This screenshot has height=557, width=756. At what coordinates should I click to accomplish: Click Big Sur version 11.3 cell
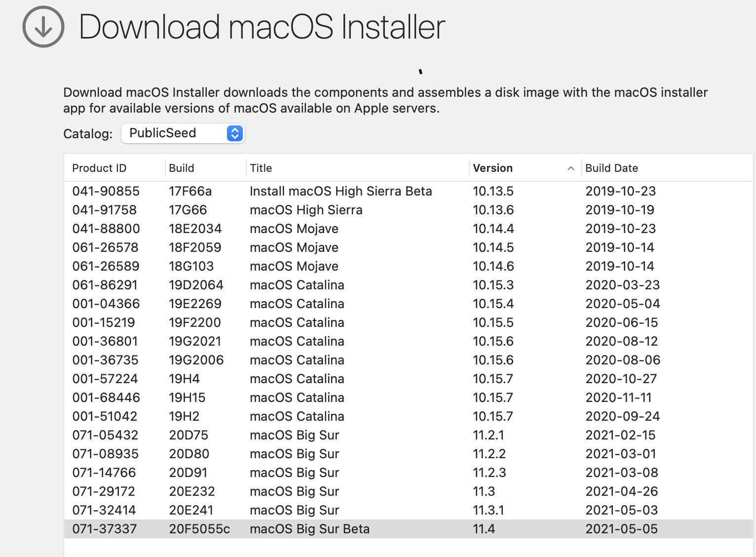[x=484, y=491]
